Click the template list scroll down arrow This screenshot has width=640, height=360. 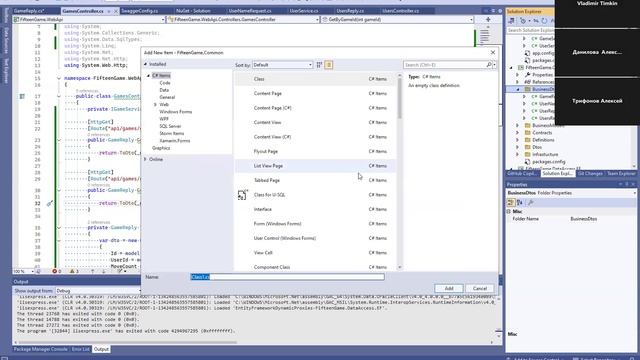coord(400,267)
